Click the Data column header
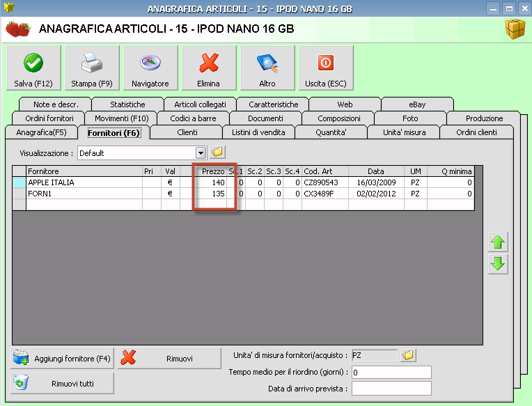The width and height of the screenshot is (532, 406). [376, 171]
